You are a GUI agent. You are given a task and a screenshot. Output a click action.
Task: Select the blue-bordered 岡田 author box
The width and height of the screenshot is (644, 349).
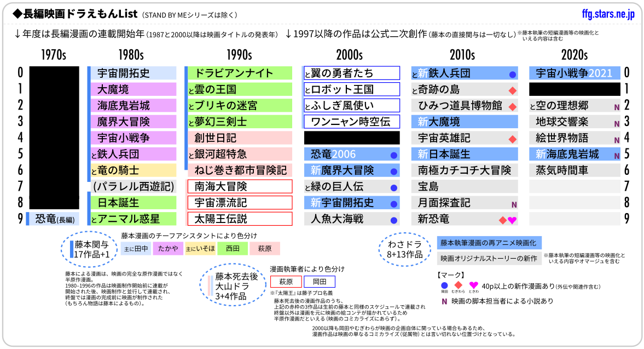click(x=320, y=282)
